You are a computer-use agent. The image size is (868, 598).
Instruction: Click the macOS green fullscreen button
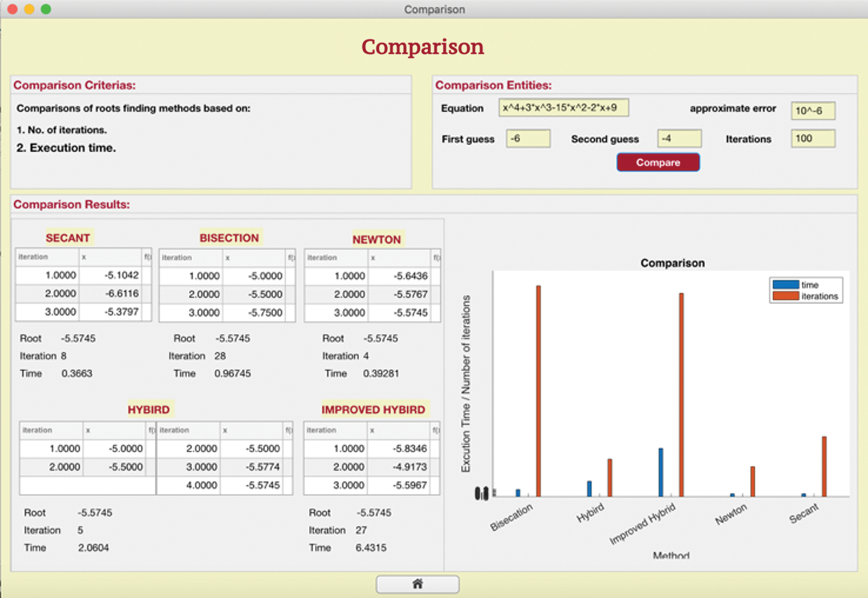pos(46,9)
